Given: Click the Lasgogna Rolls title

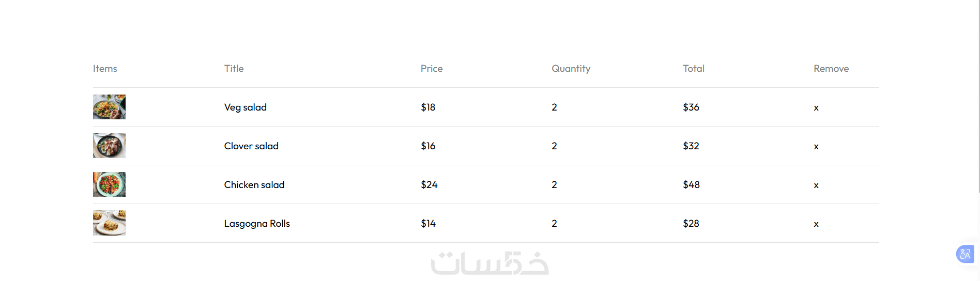Looking at the screenshot, I should (257, 224).
